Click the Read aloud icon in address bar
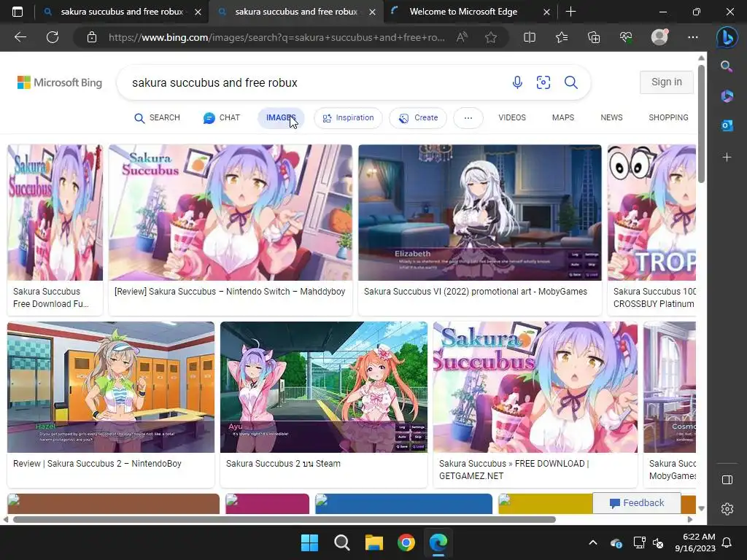Viewport: 747px width, 560px height. point(462,37)
